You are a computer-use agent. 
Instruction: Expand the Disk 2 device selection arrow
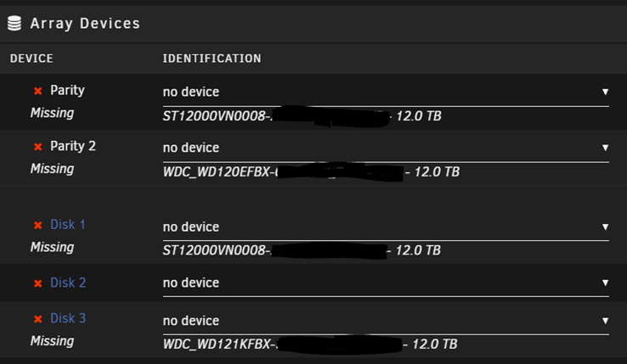point(605,283)
